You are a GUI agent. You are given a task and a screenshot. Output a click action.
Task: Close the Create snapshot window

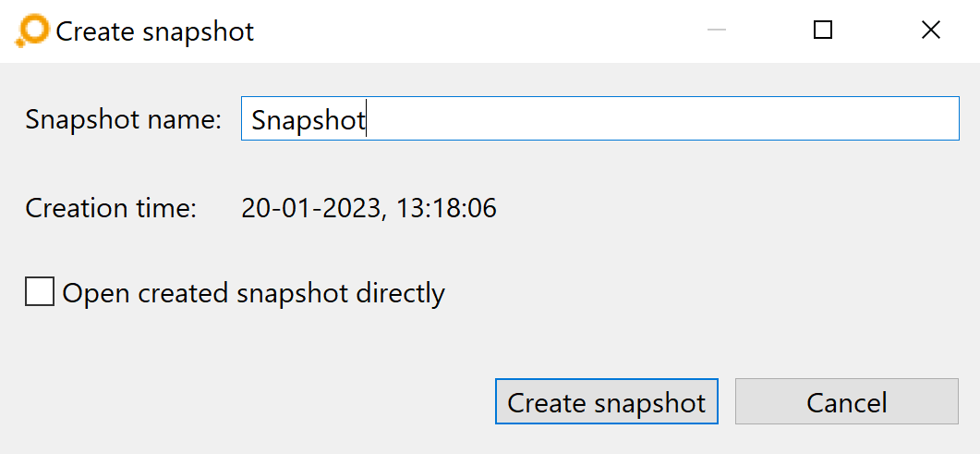(x=931, y=30)
